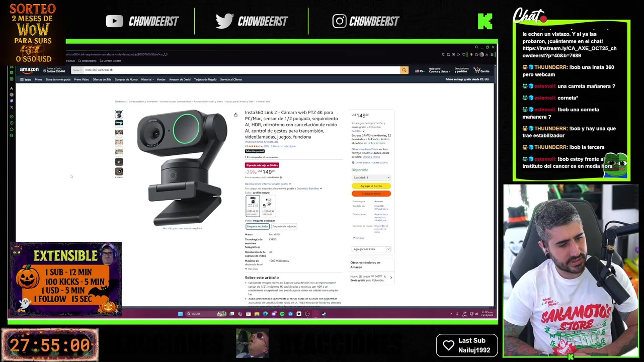This screenshot has width=644, height=362.
Task: Select the Paquete de trípode style option
Action: (x=284, y=226)
